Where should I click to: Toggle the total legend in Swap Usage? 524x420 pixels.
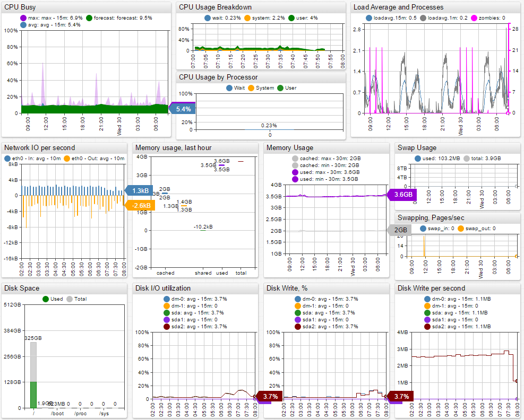(x=467, y=159)
